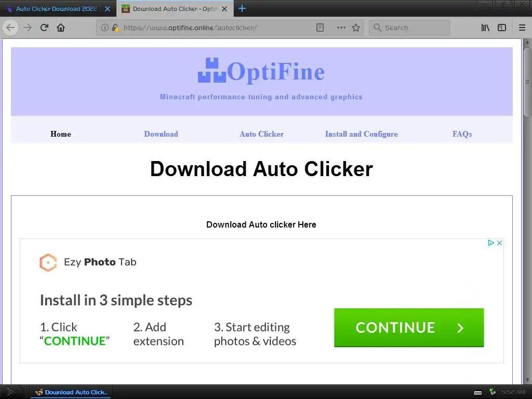
Task: Show site information via the info icon
Action: pyautogui.click(x=105, y=28)
